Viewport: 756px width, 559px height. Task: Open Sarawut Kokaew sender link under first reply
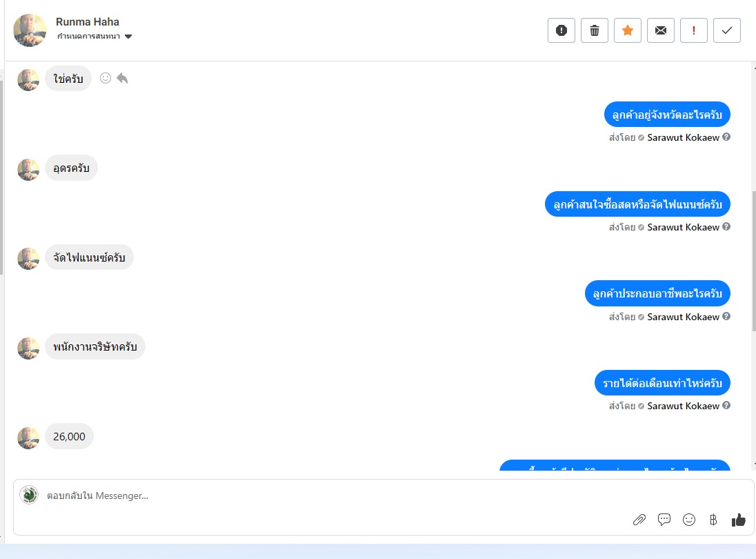click(683, 137)
